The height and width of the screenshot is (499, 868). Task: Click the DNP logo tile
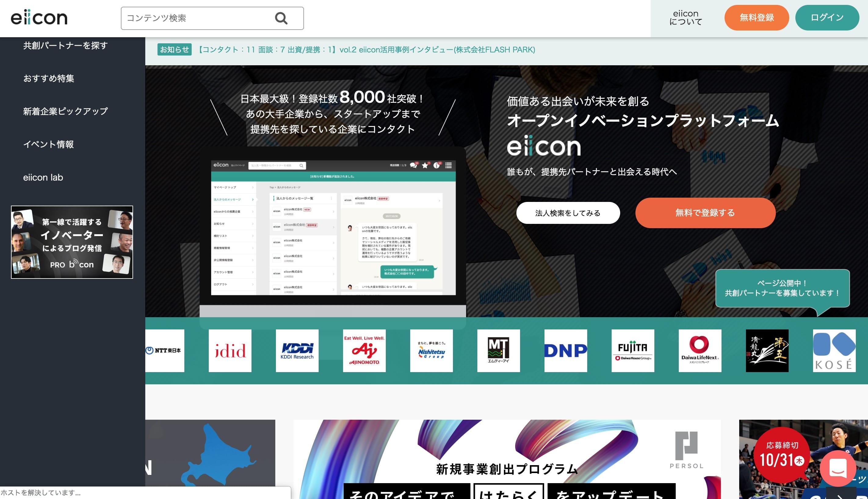(x=566, y=350)
